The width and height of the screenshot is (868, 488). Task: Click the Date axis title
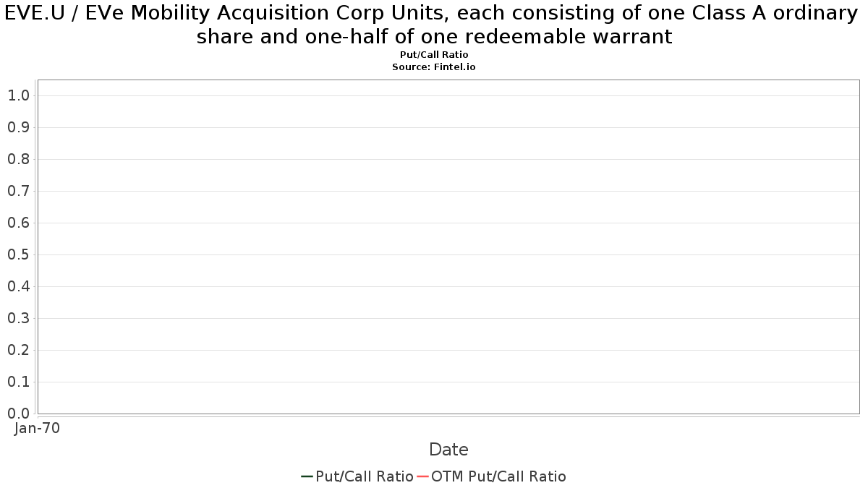point(448,450)
